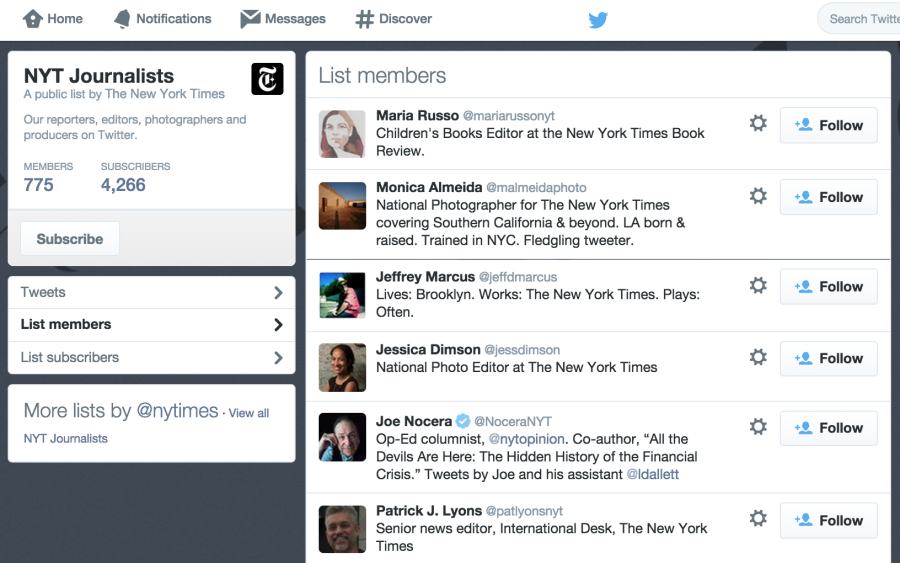Click the @nytimes handle link

pyautogui.click(x=177, y=411)
